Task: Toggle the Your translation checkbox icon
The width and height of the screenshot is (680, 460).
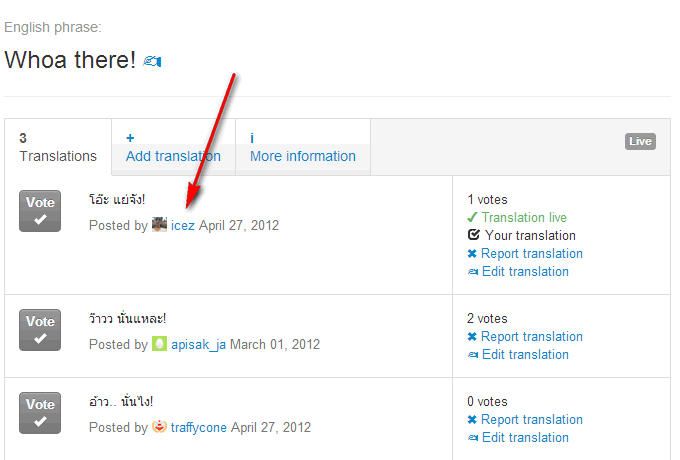Action: [473, 236]
